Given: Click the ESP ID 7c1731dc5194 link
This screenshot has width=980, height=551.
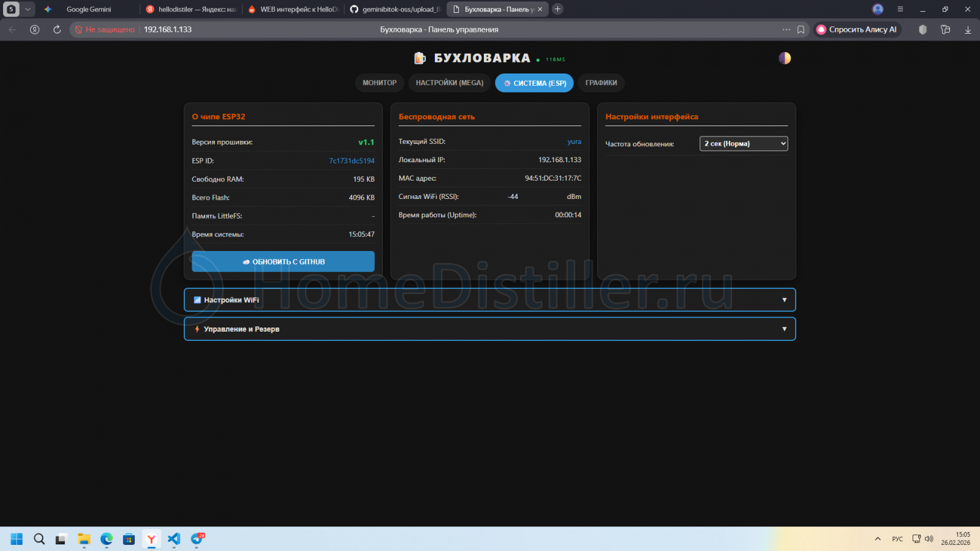Looking at the screenshot, I should click(352, 161).
